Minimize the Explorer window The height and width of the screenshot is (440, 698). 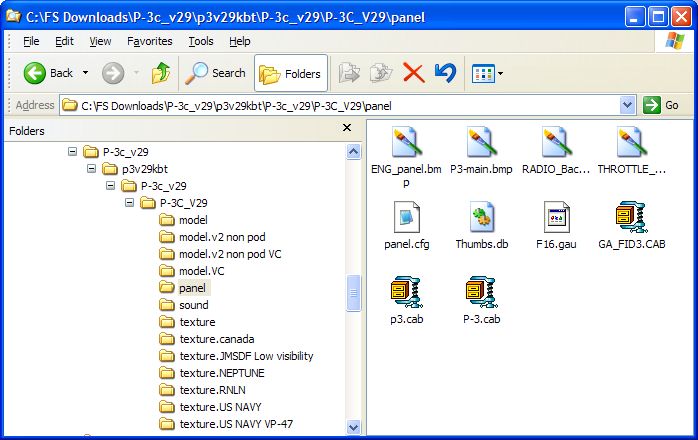pos(635,17)
